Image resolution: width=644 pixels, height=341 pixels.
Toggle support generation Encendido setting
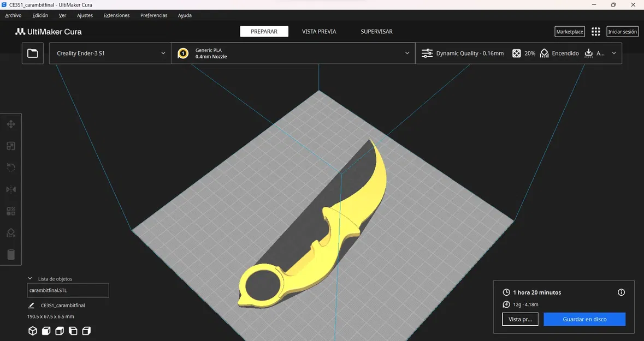[x=559, y=53]
